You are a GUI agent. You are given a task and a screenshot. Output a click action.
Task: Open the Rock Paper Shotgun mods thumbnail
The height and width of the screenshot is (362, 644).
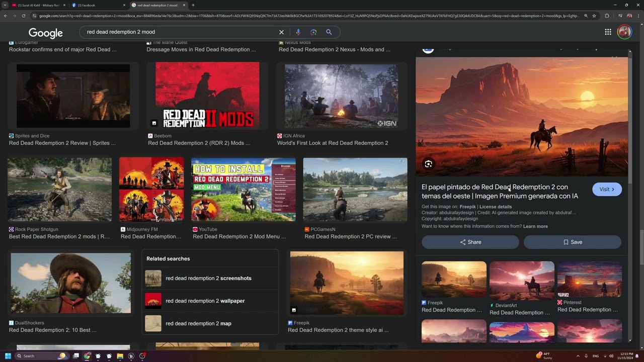tap(59, 190)
